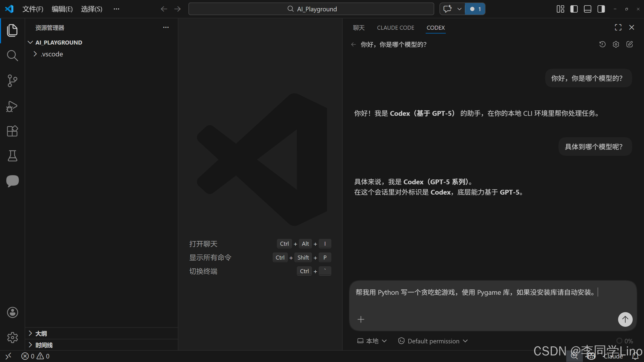The width and height of the screenshot is (644, 362).
Task: Toggle the primary side bar
Action: [574, 9]
